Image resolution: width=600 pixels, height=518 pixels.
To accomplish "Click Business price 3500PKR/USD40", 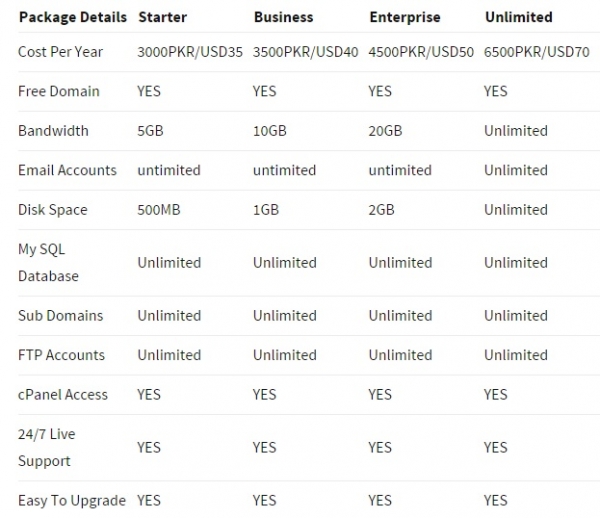I will pos(305,52).
